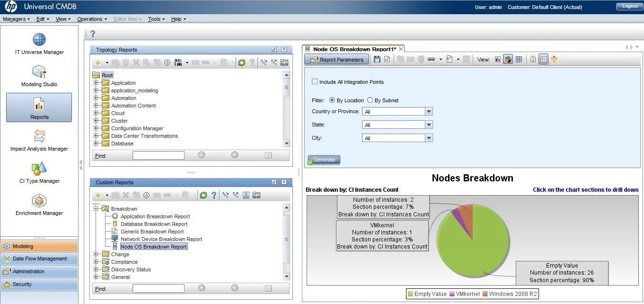The image size is (644, 304).
Task: Click the Find field in Topology Reports
Action: coord(159,155)
